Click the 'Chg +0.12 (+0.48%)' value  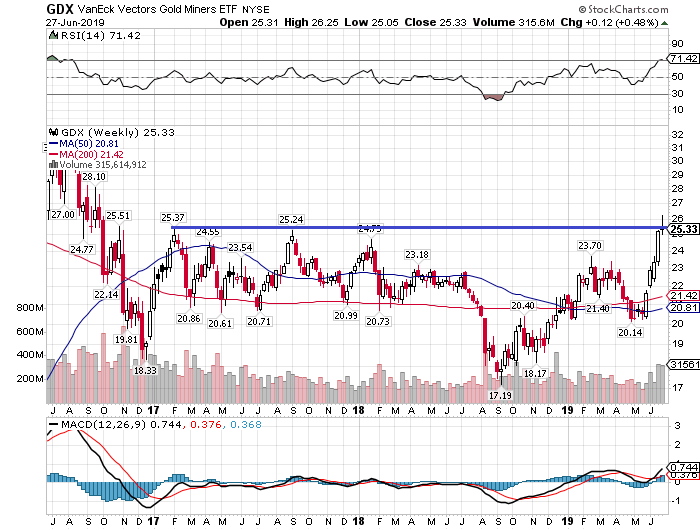coord(609,22)
